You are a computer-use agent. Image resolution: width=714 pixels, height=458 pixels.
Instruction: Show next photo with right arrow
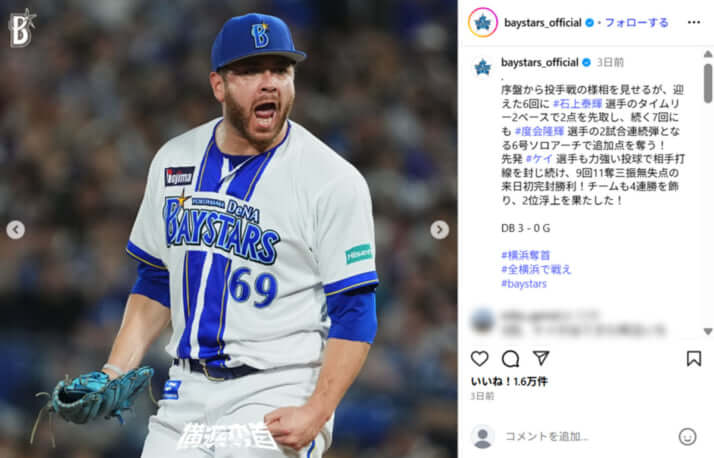point(439,229)
